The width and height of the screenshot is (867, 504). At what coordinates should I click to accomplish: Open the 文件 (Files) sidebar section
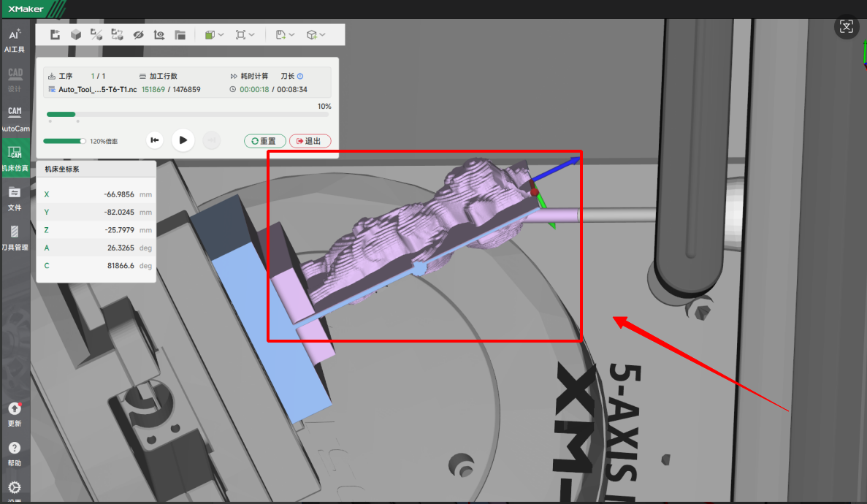15,198
